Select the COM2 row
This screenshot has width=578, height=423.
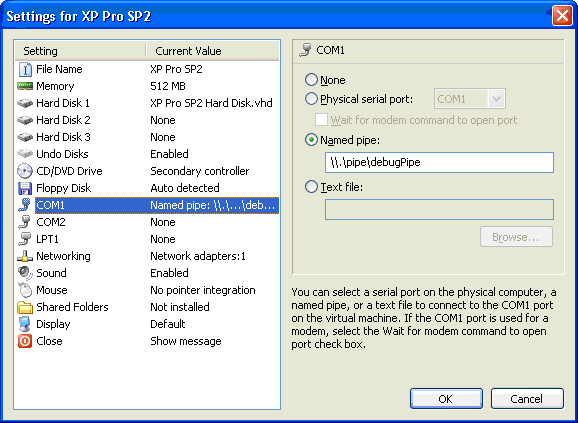click(147, 222)
